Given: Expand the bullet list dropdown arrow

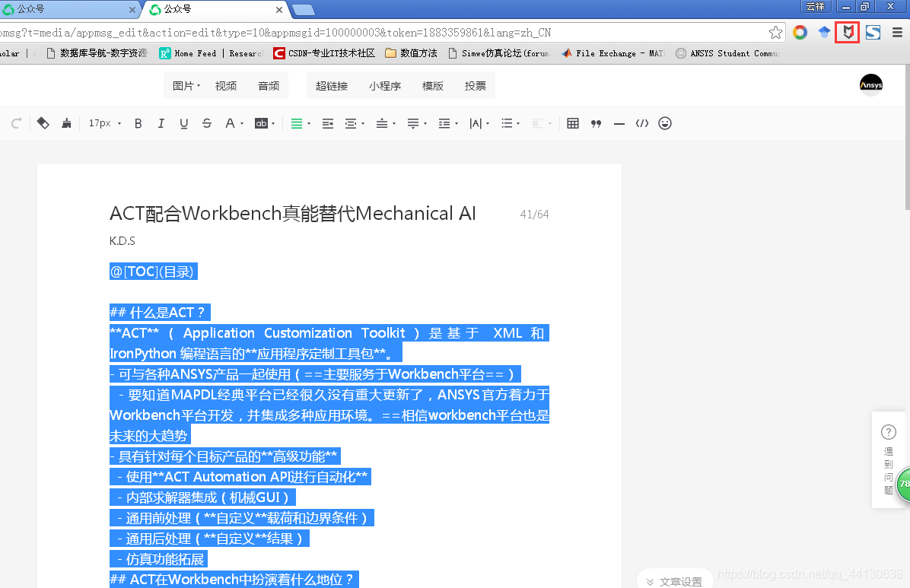Looking at the screenshot, I should point(518,124).
